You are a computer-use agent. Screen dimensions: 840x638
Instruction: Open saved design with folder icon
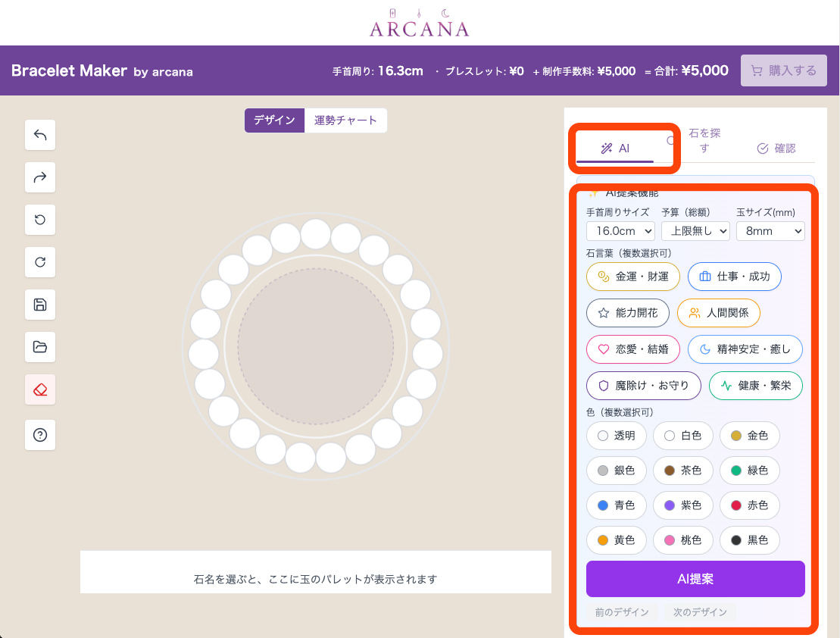click(x=40, y=347)
